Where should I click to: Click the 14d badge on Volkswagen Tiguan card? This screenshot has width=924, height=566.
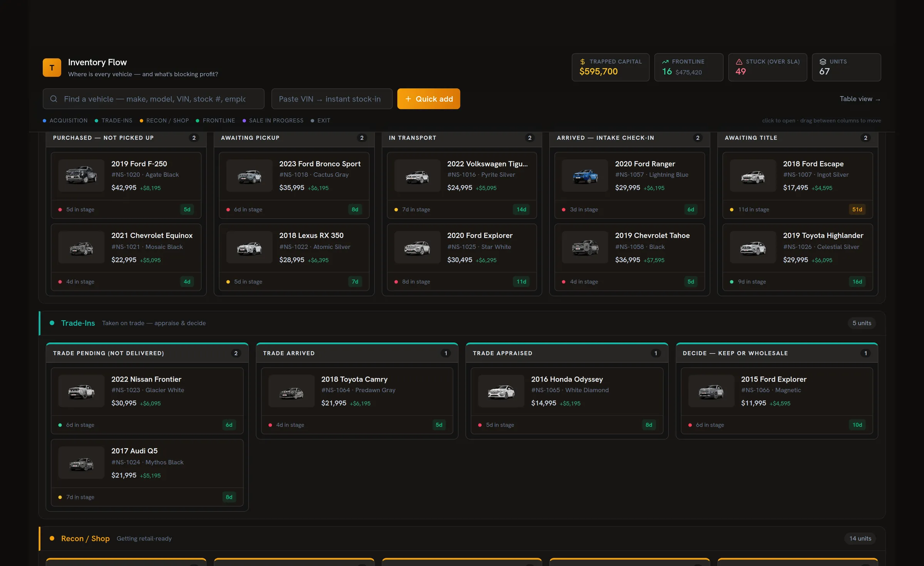[x=521, y=209]
